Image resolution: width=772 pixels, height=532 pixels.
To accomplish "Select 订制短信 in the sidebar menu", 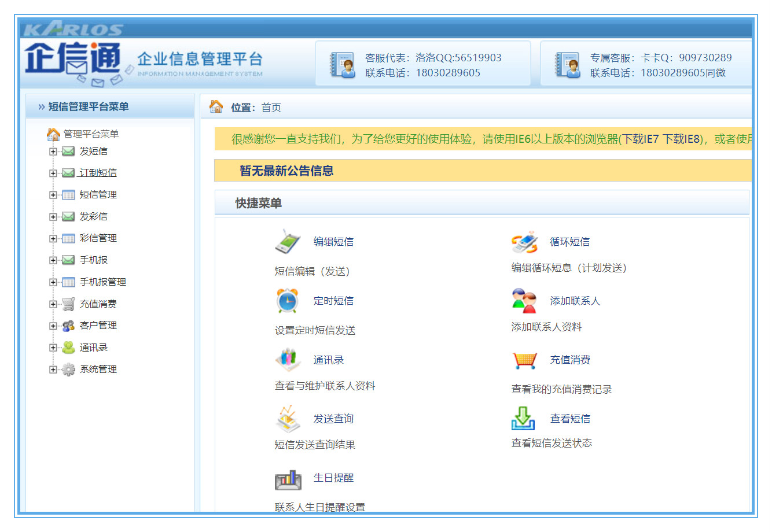I will (98, 173).
